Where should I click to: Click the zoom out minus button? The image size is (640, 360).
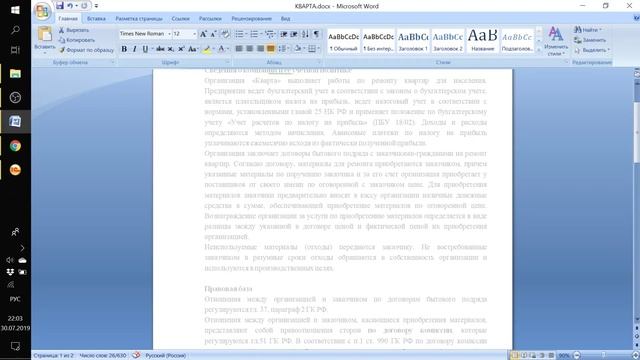(577, 356)
